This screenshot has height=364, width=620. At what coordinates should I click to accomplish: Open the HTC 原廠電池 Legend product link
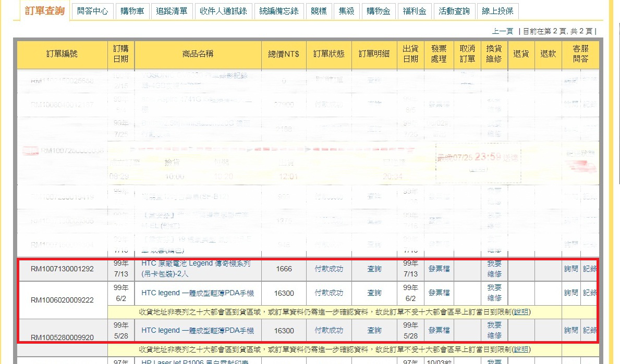[x=196, y=263]
